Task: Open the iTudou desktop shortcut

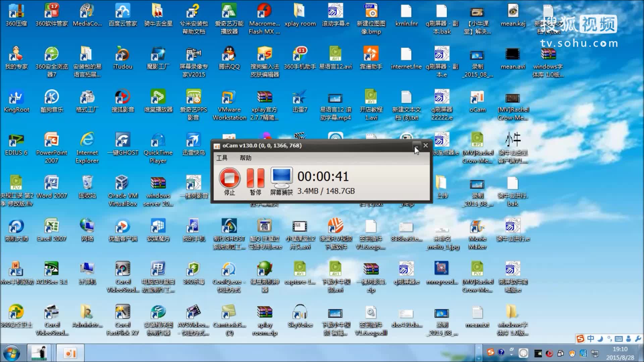Action: tap(123, 58)
